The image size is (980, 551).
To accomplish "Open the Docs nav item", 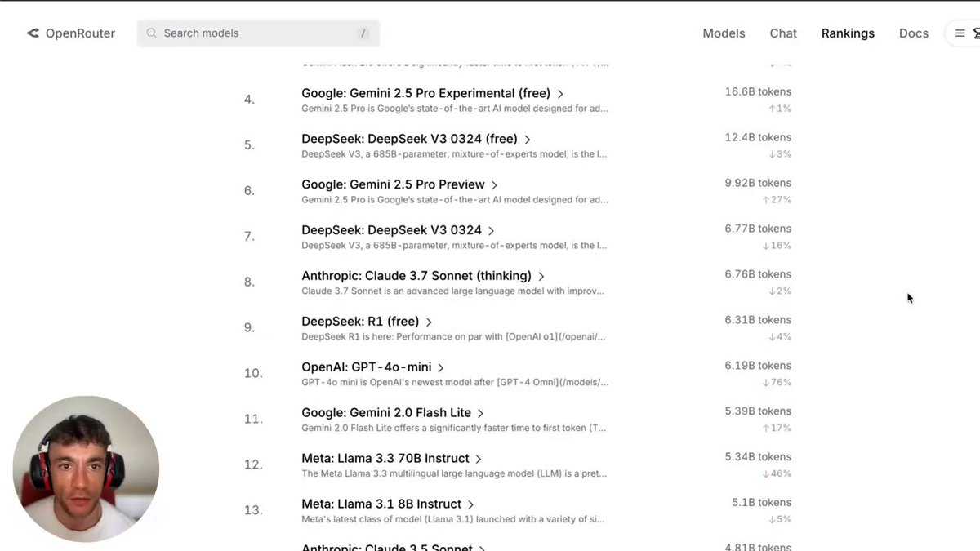I will pos(914,33).
